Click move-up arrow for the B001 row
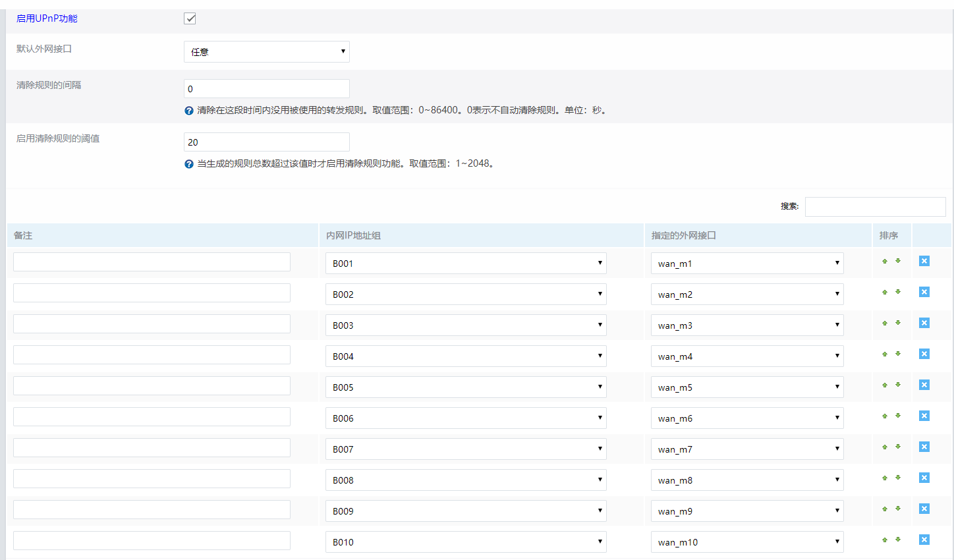Image resolution: width=954 pixels, height=560 pixels. 885,262
